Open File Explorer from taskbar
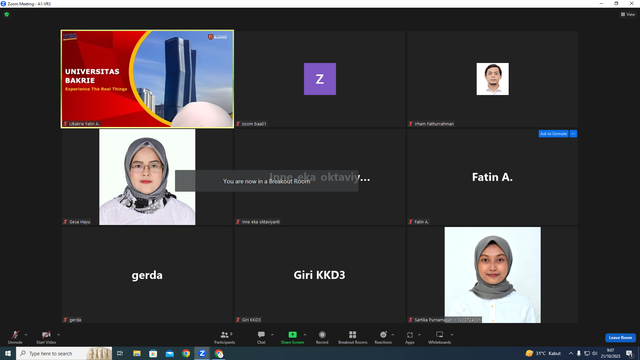The height and width of the screenshot is (360, 640). point(137,353)
